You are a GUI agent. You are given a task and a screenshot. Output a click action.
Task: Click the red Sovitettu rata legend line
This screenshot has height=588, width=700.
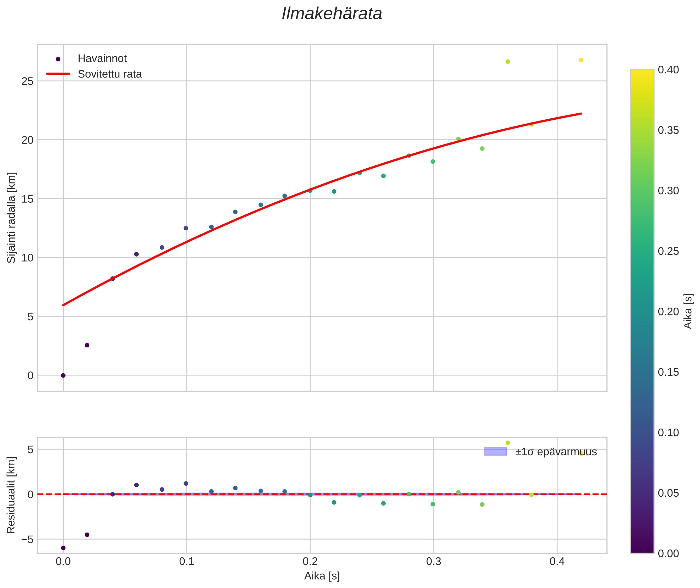58,74
